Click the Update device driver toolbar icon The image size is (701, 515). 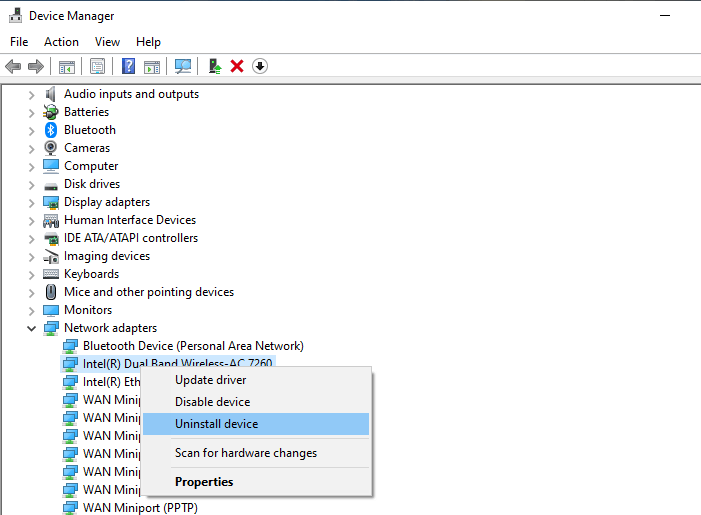pos(215,66)
